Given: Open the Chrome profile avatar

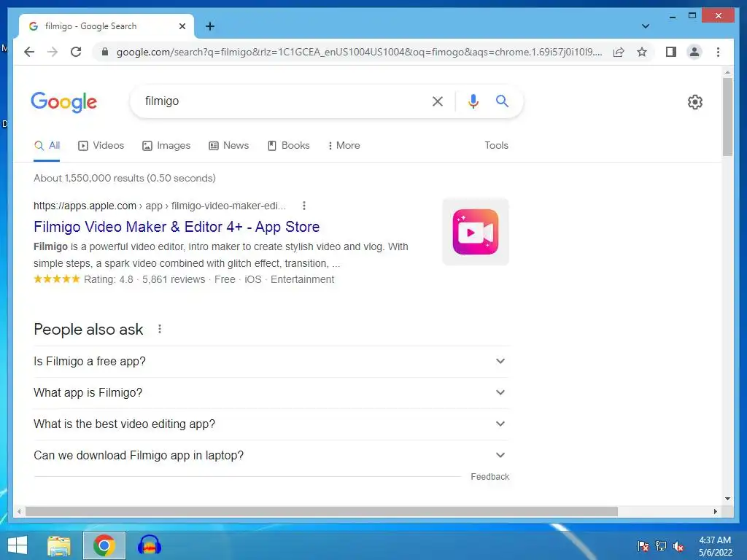Looking at the screenshot, I should pyautogui.click(x=694, y=52).
